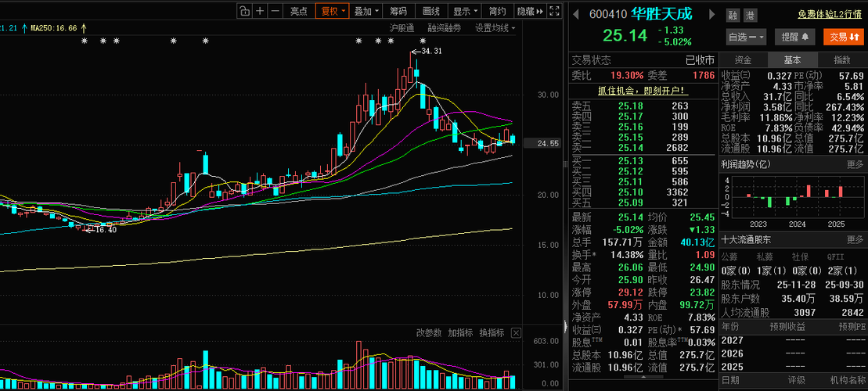The width and height of the screenshot is (868, 391).
Task: Click the PE(动) value 57.69 in 基本 panel
Action: click(x=852, y=76)
